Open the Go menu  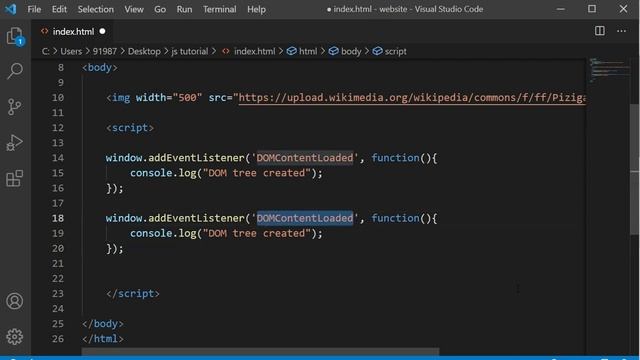pos(160,9)
